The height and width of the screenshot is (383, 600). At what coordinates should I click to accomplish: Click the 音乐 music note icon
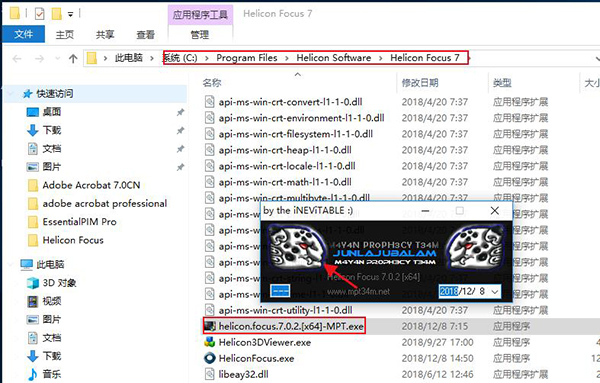click(33, 374)
